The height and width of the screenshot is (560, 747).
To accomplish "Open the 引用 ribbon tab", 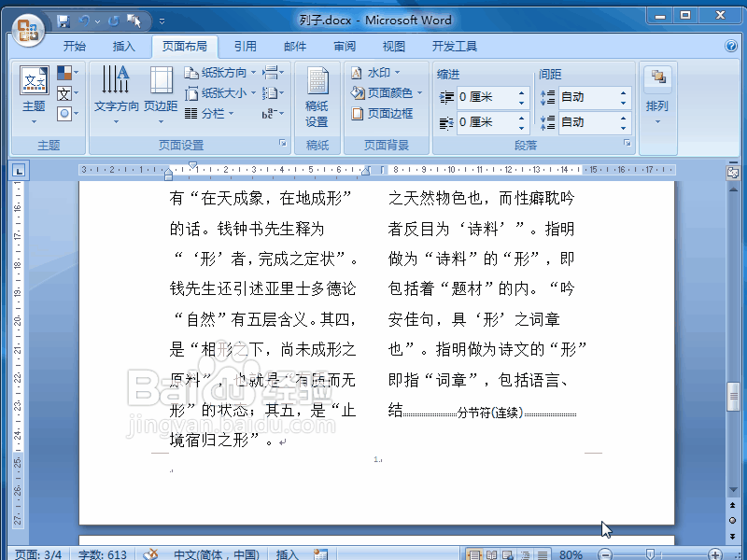I will pos(246,46).
